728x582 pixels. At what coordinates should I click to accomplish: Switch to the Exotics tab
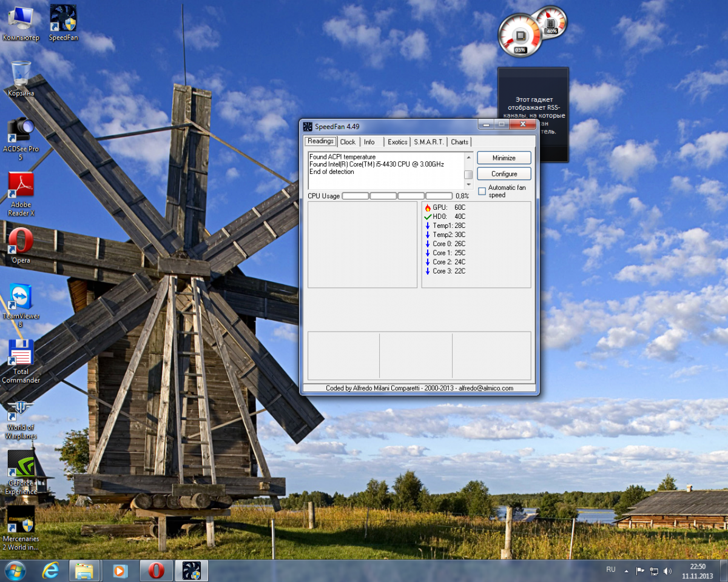(397, 142)
